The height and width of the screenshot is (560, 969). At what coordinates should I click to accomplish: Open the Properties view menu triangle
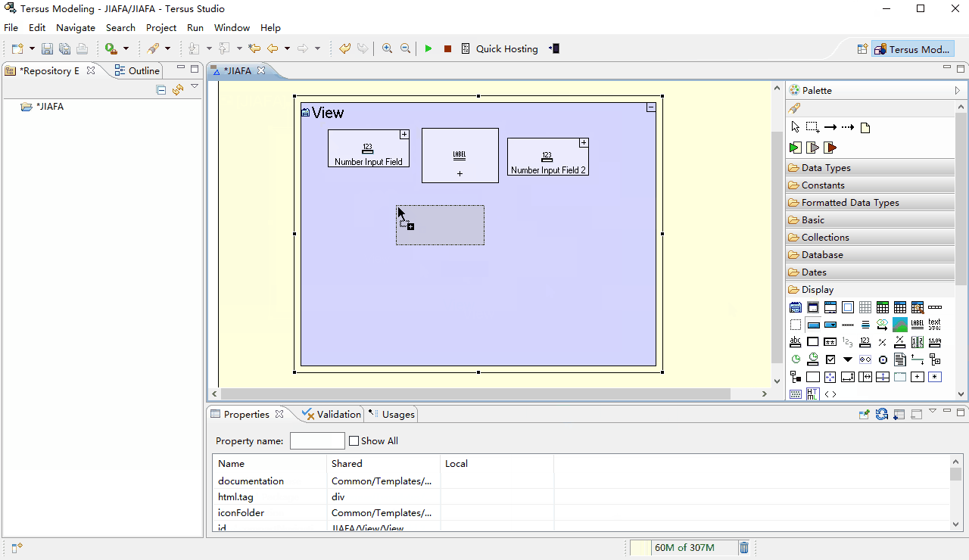(x=933, y=411)
